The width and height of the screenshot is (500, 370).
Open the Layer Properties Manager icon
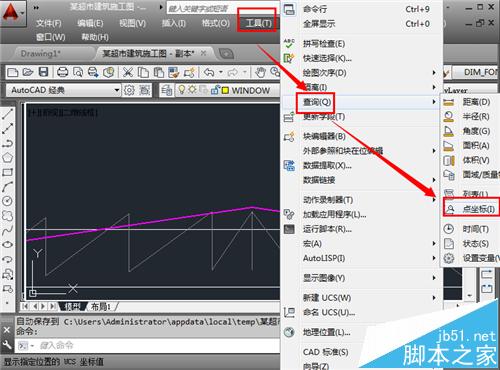coord(166,90)
